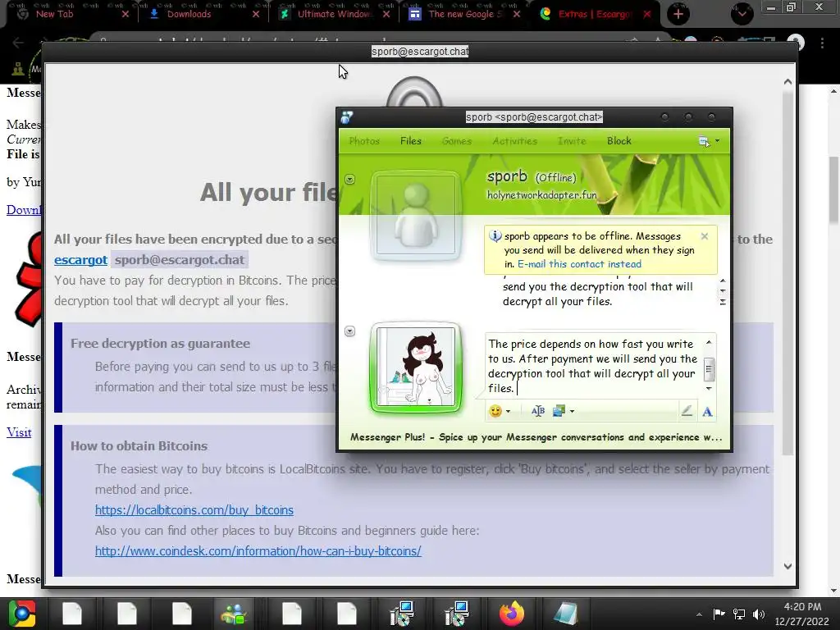Click the Messenger Plus! ad banner text
Image resolution: width=840 pixels, height=630 pixels.
(536, 437)
